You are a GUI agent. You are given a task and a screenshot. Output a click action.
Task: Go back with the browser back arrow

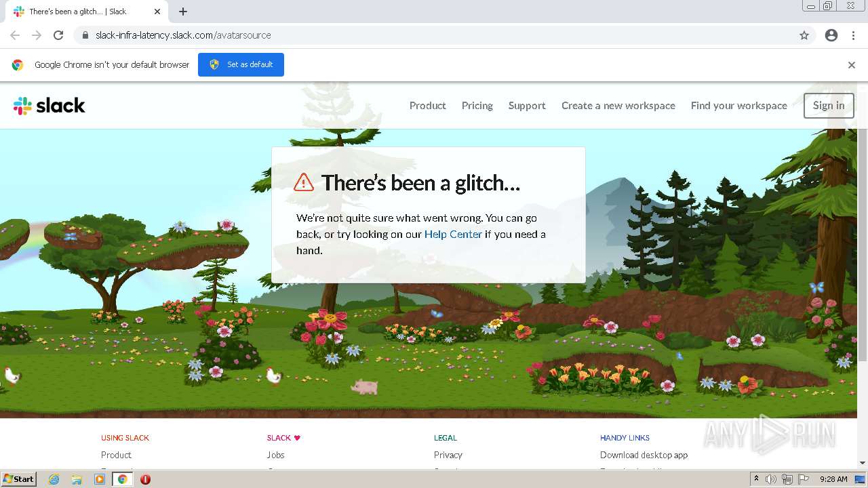[15, 35]
